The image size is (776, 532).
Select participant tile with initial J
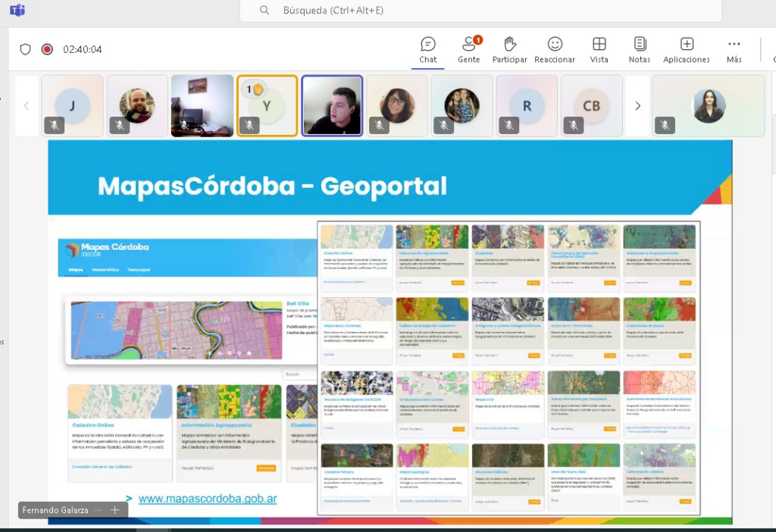[73, 105]
